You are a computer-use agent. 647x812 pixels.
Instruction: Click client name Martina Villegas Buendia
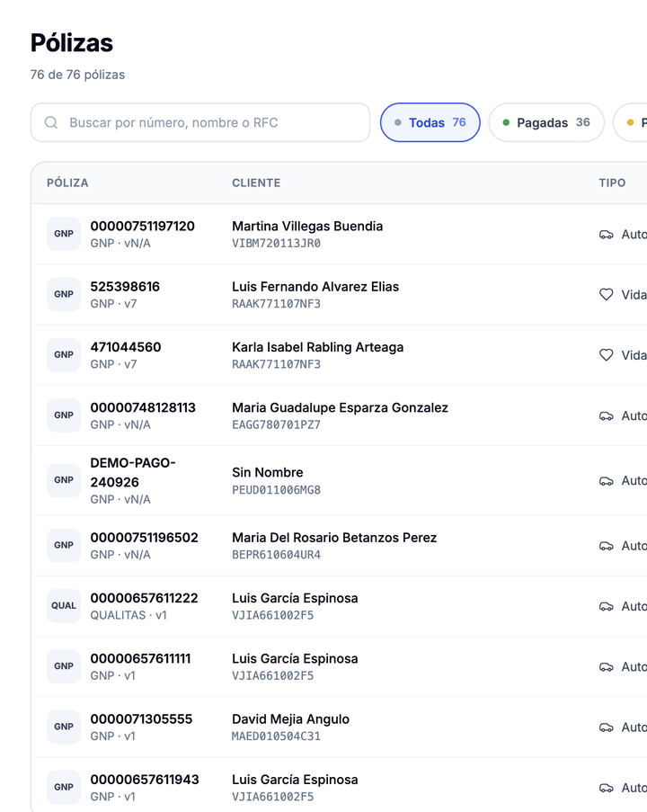[307, 227]
